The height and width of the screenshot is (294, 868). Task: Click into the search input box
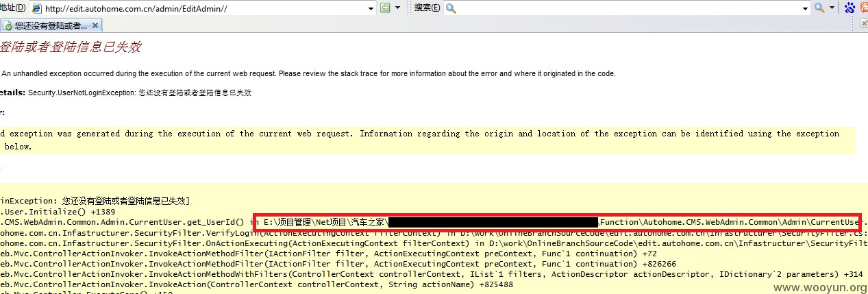(629, 8)
